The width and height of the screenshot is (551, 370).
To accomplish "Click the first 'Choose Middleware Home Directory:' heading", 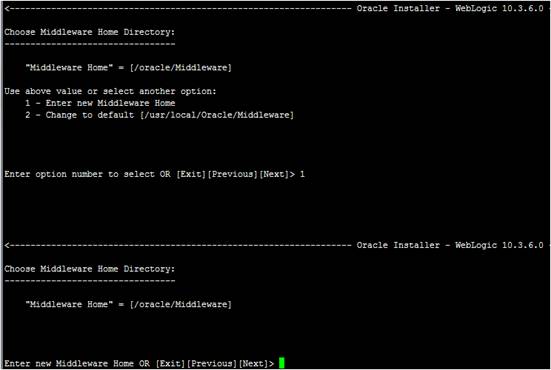I will pos(90,32).
